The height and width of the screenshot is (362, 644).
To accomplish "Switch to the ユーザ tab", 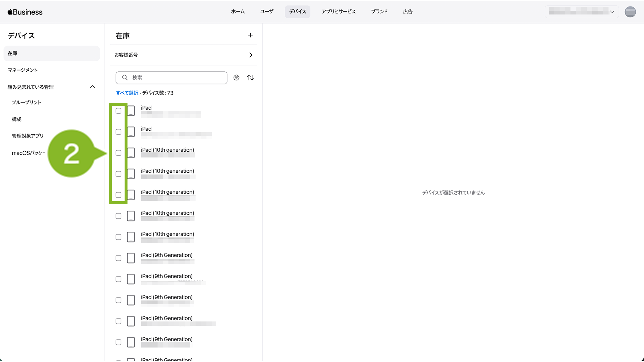I will 267,12.
